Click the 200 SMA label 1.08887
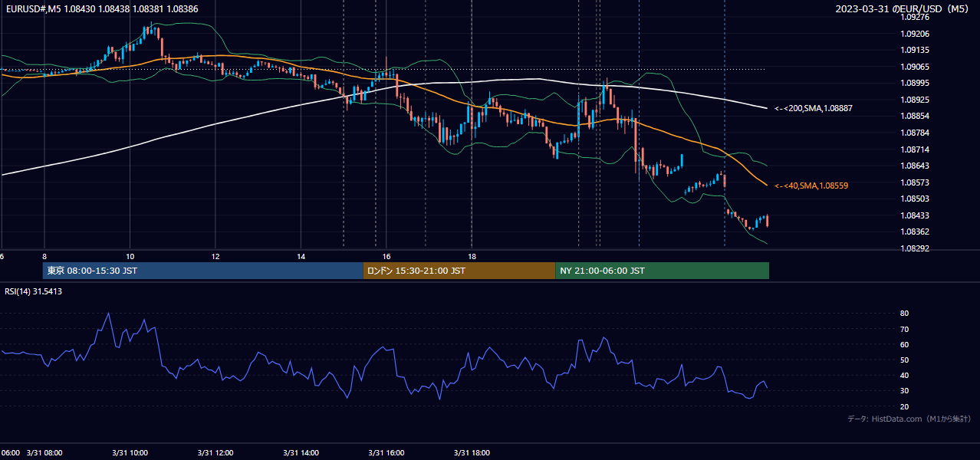This screenshot has height=460, width=980. pyautogui.click(x=812, y=109)
